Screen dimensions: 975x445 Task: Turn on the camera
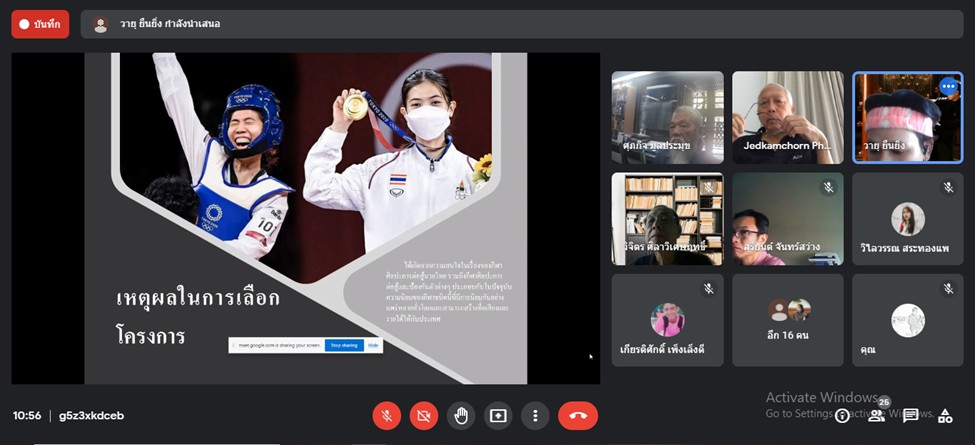(x=423, y=415)
